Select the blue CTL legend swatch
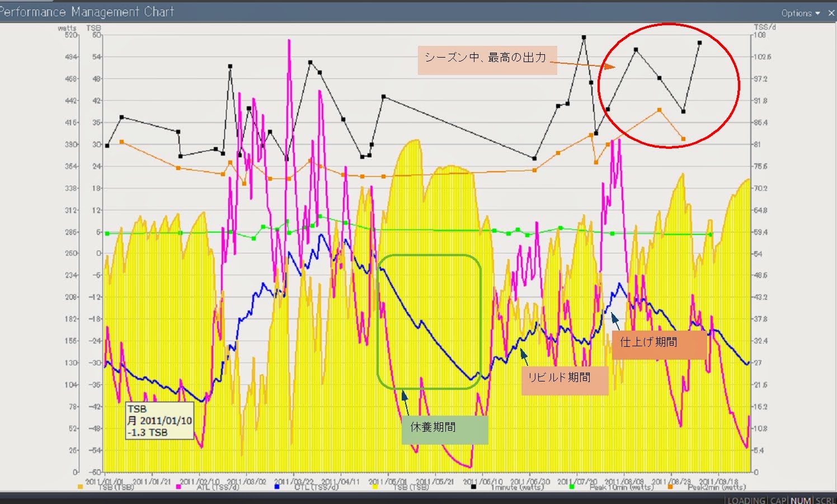 coord(276,487)
